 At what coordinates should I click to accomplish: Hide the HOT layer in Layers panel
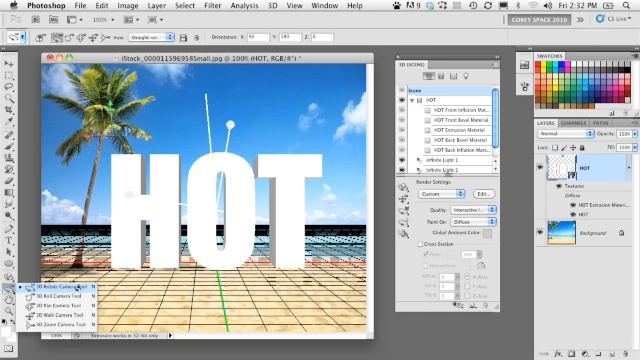540,167
